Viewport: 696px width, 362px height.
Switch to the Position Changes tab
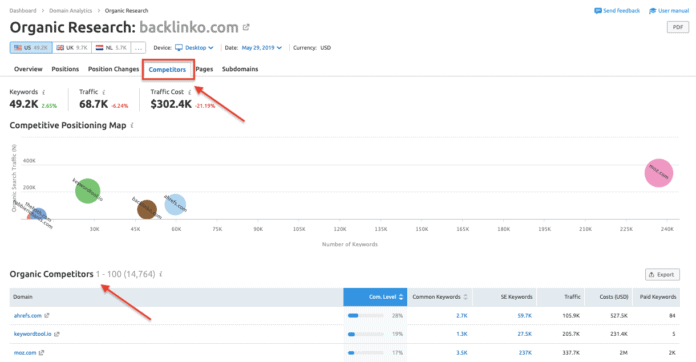coord(113,69)
